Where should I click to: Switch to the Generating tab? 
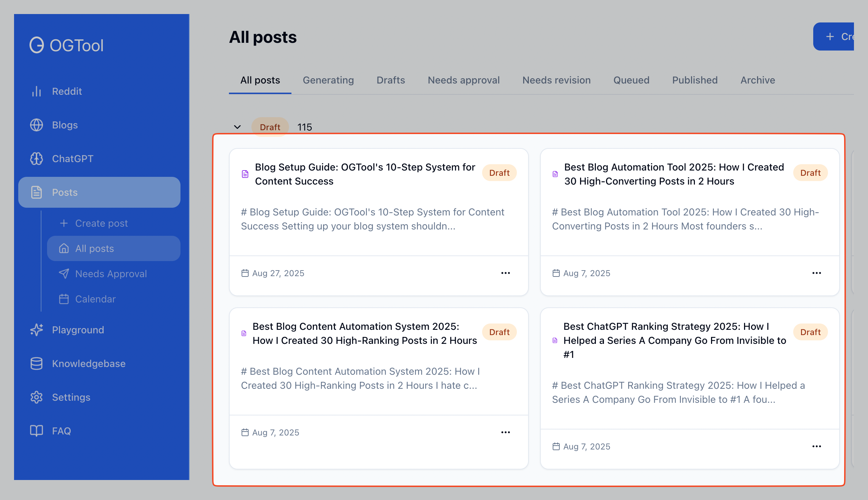[x=328, y=80]
